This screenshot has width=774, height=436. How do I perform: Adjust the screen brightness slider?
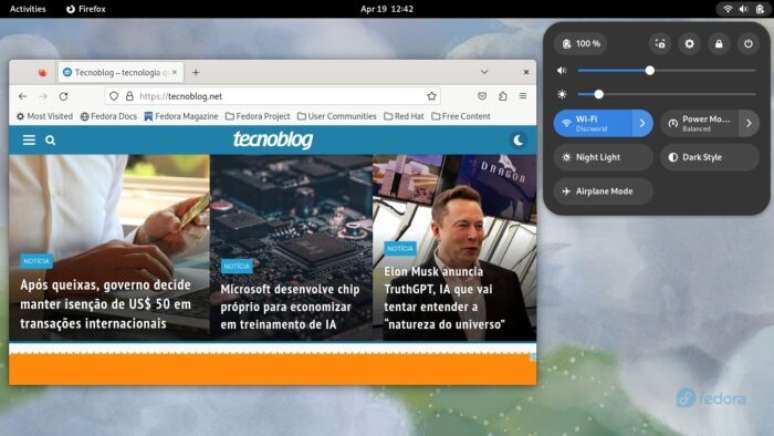coord(666,94)
